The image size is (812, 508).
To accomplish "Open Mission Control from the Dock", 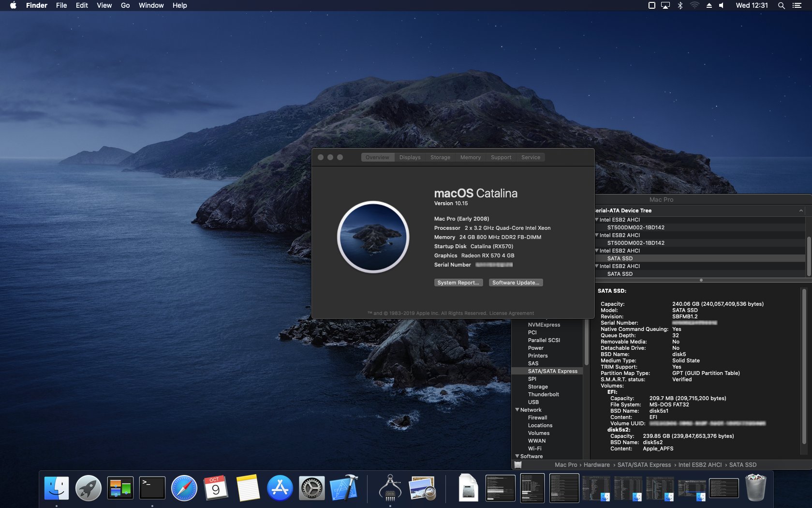I will point(119,488).
